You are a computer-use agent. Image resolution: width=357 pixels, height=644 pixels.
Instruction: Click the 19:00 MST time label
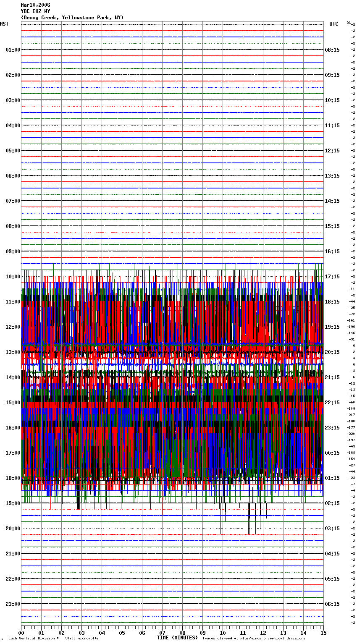pyautogui.click(x=13, y=503)
